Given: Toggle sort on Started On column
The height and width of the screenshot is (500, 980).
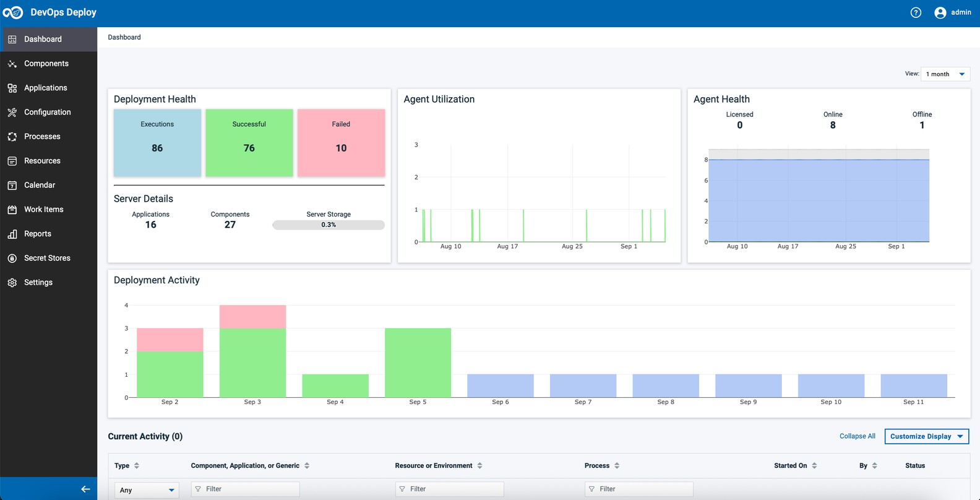Looking at the screenshot, I should pos(814,466).
